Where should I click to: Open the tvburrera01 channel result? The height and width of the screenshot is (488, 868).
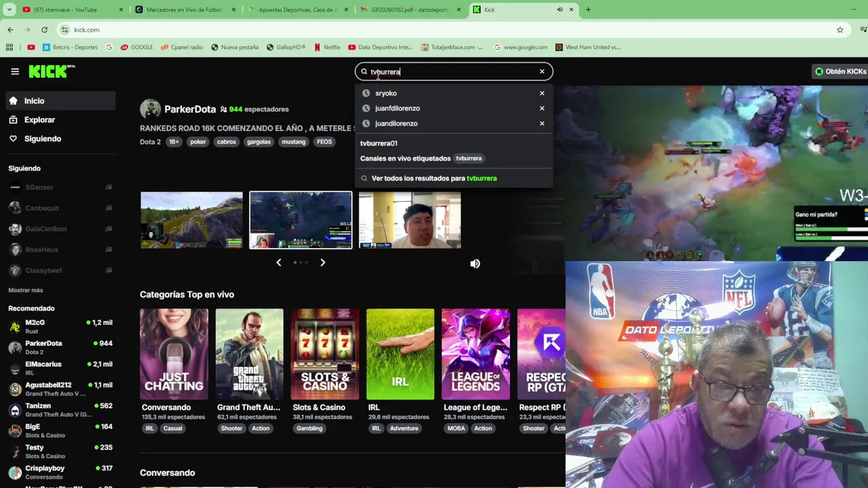[x=379, y=143]
